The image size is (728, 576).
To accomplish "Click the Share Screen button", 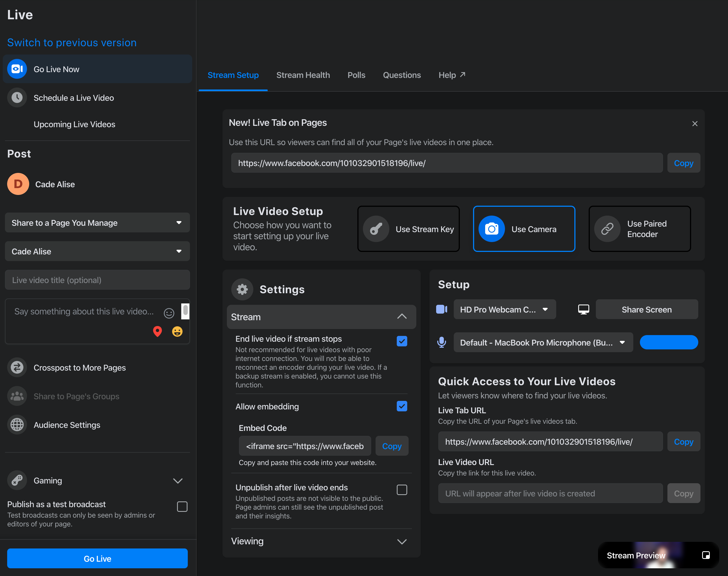I will click(x=647, y=309).
